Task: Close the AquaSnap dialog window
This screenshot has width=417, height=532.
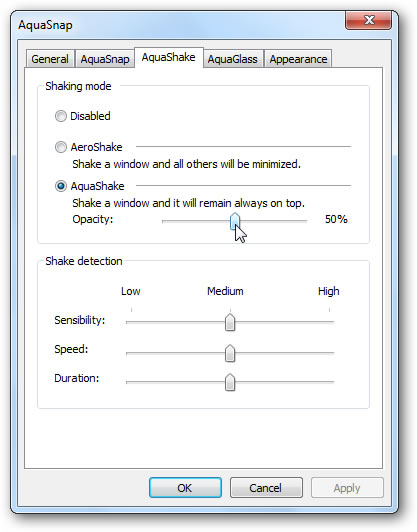Action: point(368,20)
